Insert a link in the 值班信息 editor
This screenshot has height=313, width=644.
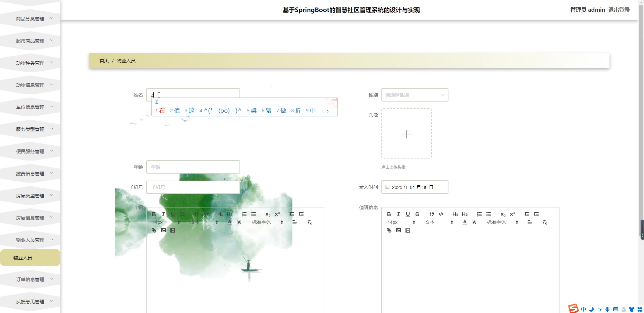389,230
